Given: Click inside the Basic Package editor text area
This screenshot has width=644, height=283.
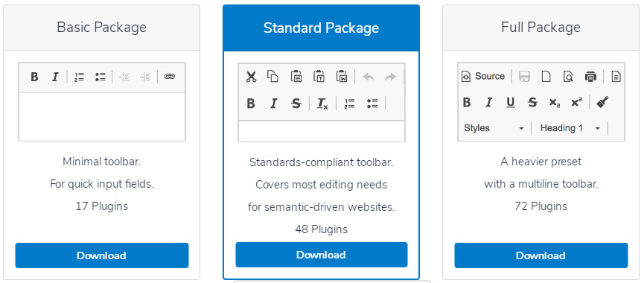Looking at the screenshot, I should click(102, 117).
